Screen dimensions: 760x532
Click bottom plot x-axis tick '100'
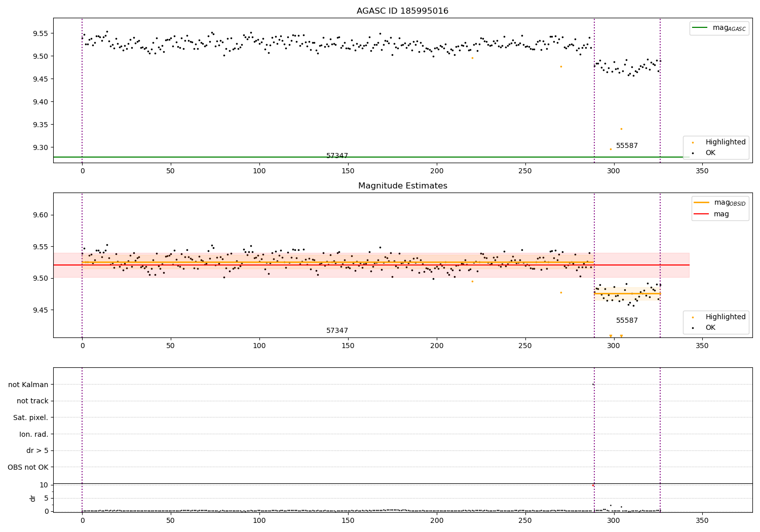click(x=259, y=520)
